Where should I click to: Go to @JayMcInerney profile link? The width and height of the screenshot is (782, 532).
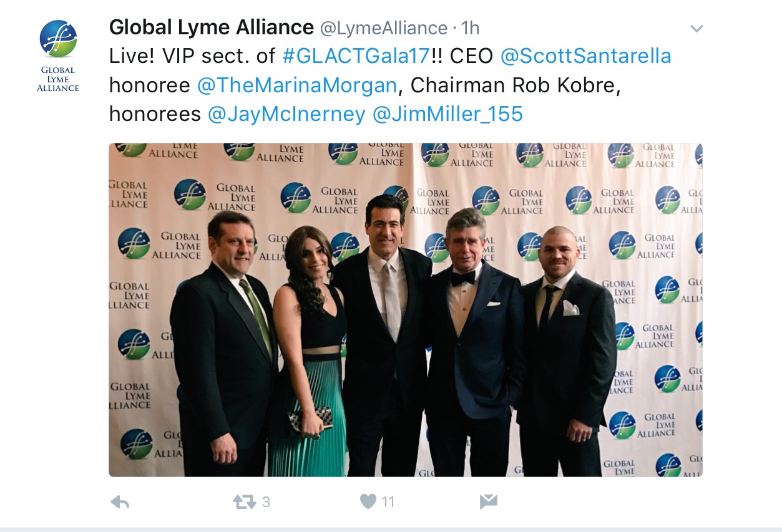286,114
